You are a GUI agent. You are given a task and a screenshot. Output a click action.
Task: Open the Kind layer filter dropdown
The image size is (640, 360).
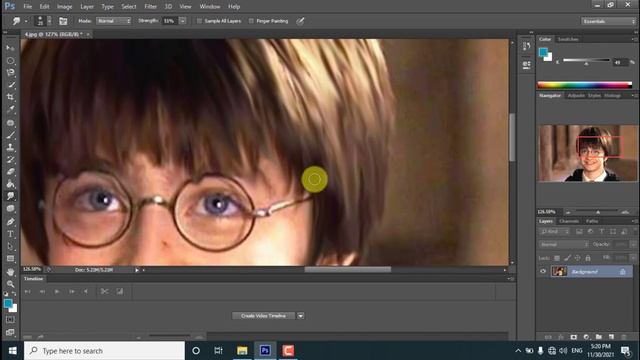(x=554, y=231)
